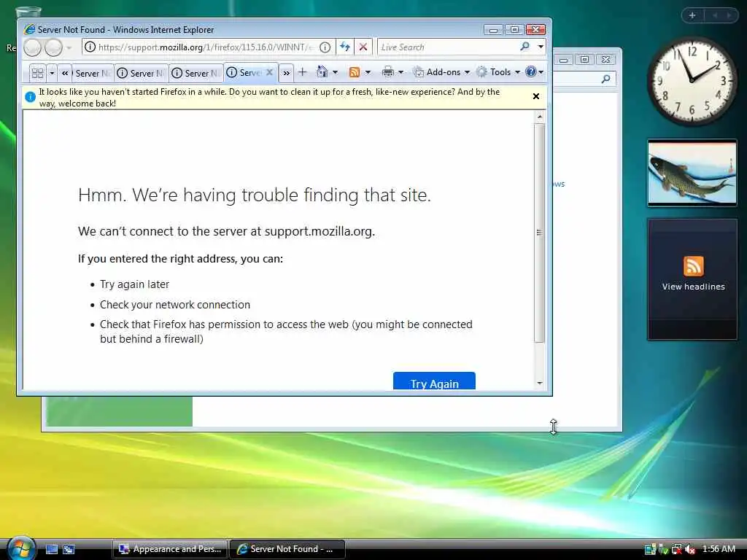Expand the Home button dropdown arrow
747x560 pixels.
[x=336, y=72]
